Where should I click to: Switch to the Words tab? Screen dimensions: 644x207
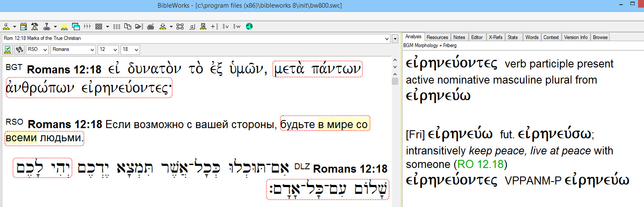(532, 37)
